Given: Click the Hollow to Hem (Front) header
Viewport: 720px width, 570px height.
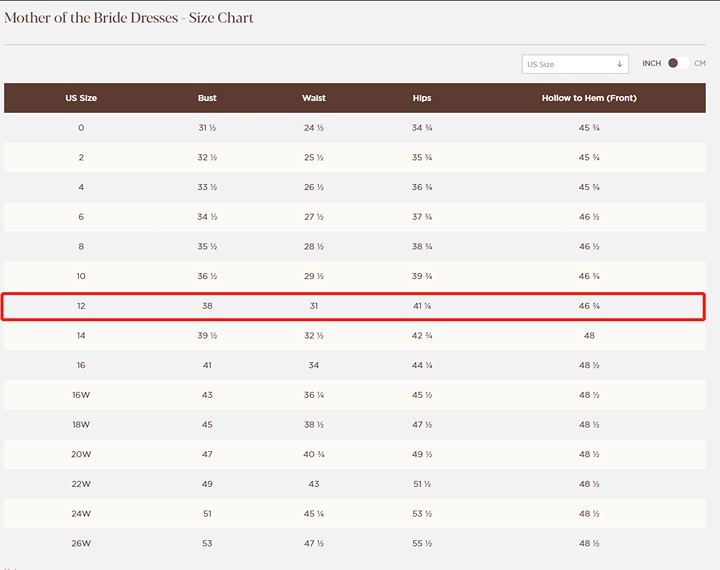Looking at the screenshot, I should pyautogui.click(x=589, y=98).
